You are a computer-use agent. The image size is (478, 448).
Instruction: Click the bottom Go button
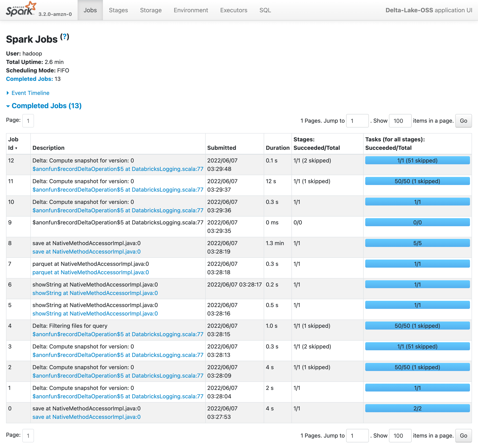pyautogui.click(x=463, y=436)
